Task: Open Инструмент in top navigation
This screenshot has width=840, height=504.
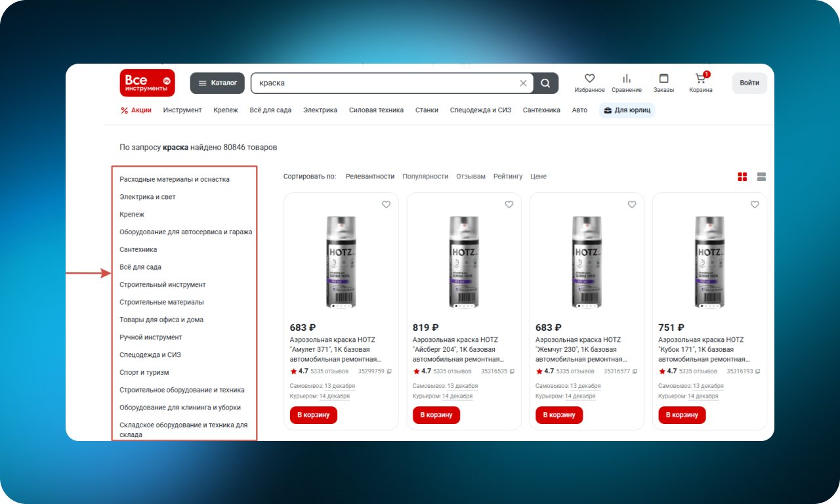Action: (x=182, y=110)
